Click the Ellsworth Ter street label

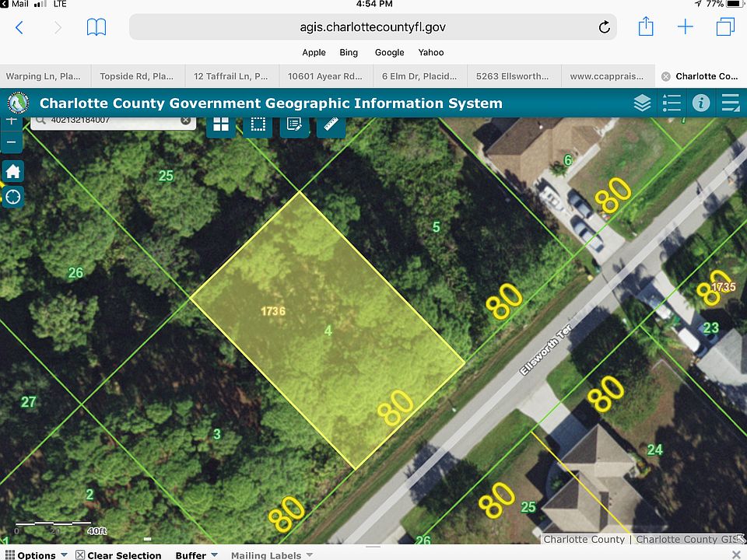point(545,350)
